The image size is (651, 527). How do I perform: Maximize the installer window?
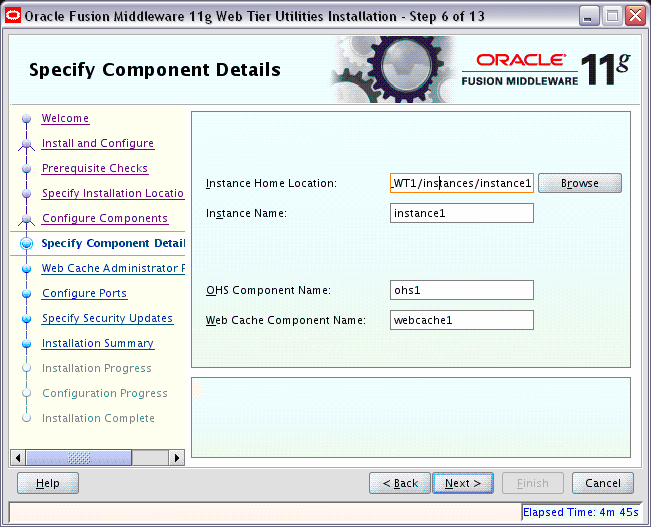[610, 14]
